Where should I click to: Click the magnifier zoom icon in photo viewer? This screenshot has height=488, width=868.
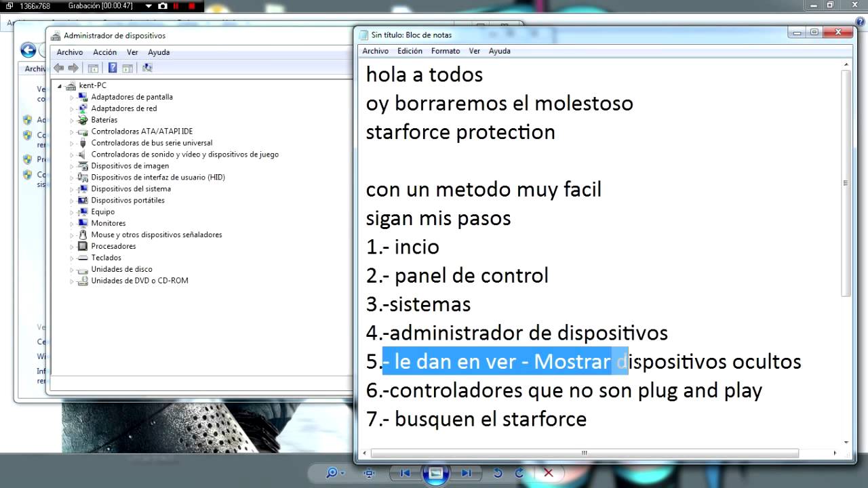332,473
